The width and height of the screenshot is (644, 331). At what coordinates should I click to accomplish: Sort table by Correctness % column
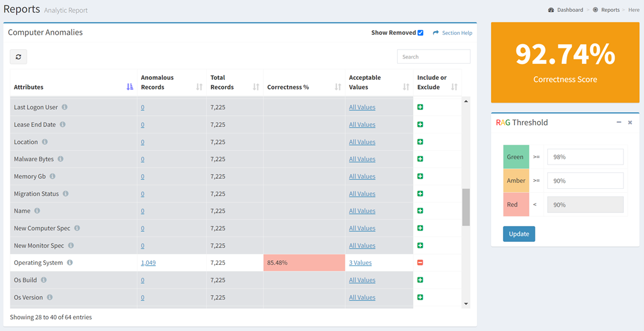click(338, 87)
